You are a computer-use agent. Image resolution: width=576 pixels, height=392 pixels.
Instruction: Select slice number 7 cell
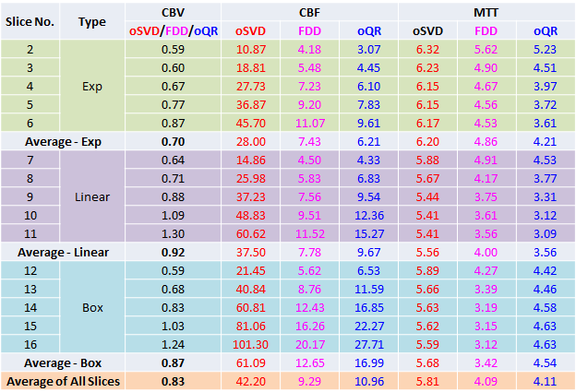click(30, 160)
